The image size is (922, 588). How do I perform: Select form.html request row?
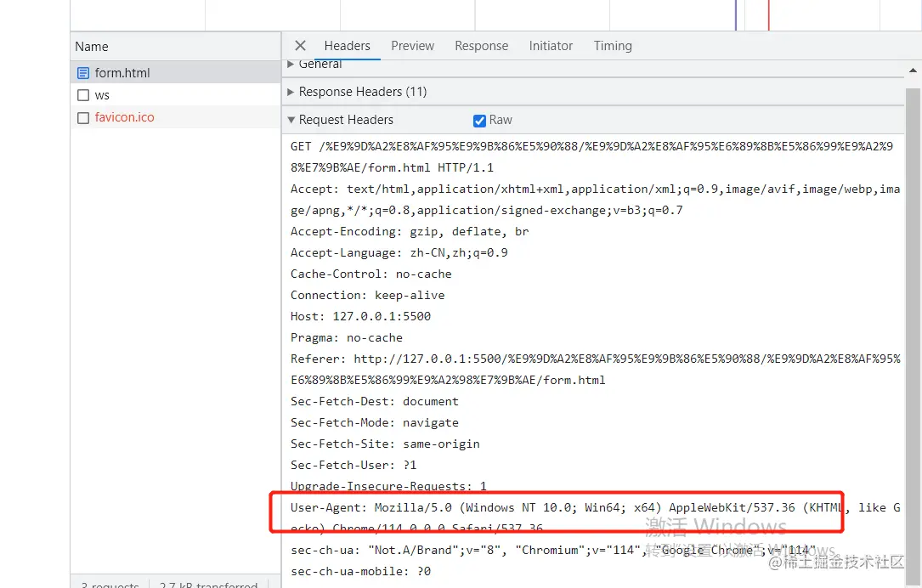175,73
